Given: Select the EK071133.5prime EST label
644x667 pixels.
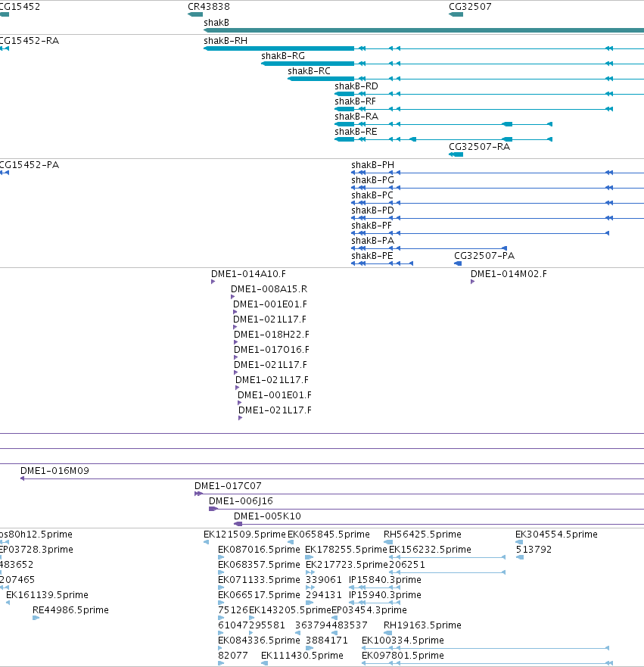Looking at the screenshot, I should tap(260, 580).
